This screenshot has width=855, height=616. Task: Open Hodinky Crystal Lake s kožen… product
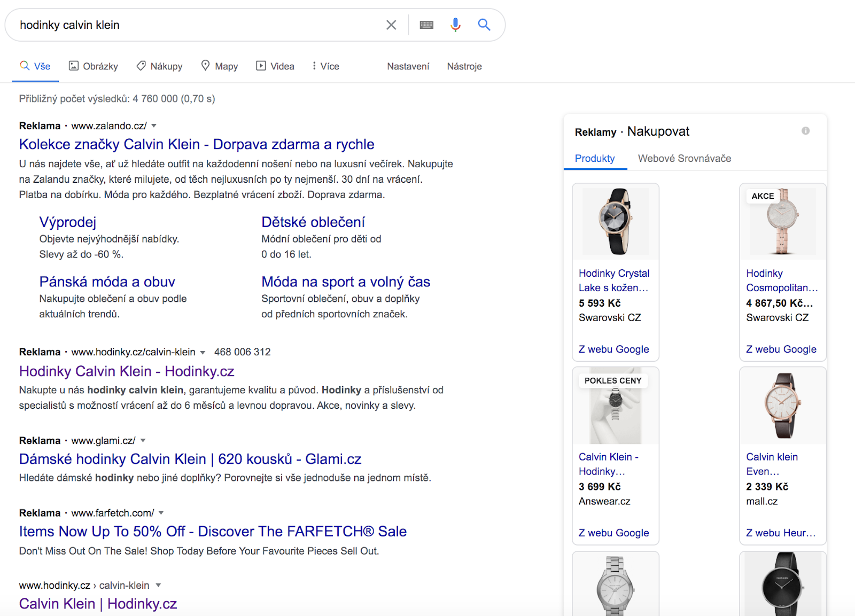click(x=614, y=280)
